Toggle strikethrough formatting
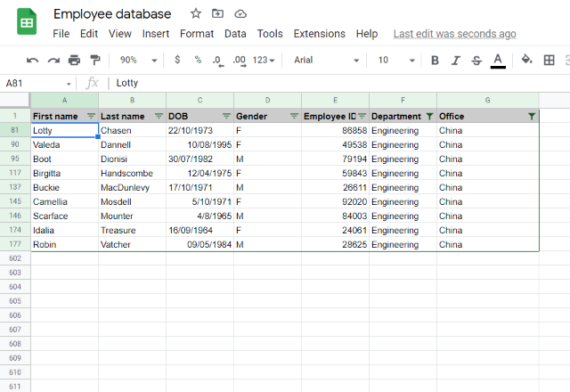The width and height of the screenshot is (570, 392). 476,60
